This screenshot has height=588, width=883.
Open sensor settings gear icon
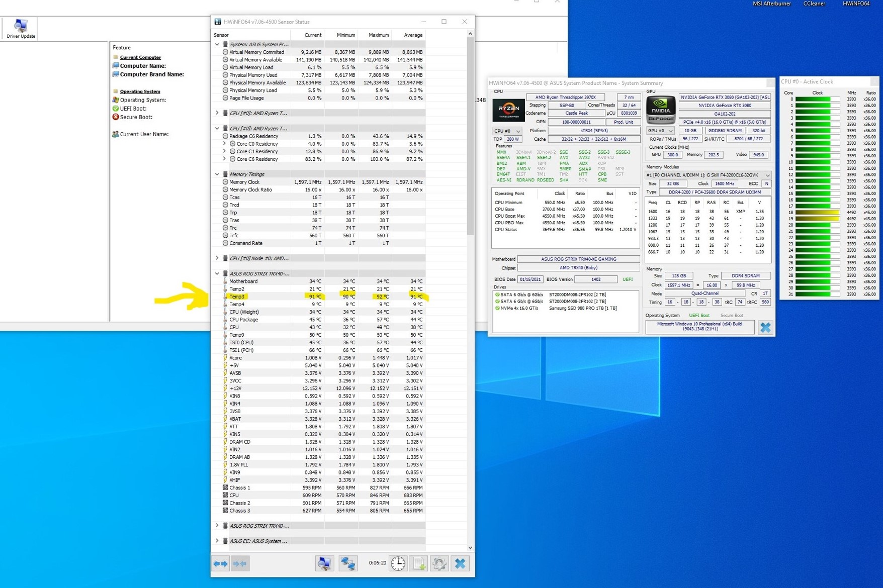(x=439, y=564)
